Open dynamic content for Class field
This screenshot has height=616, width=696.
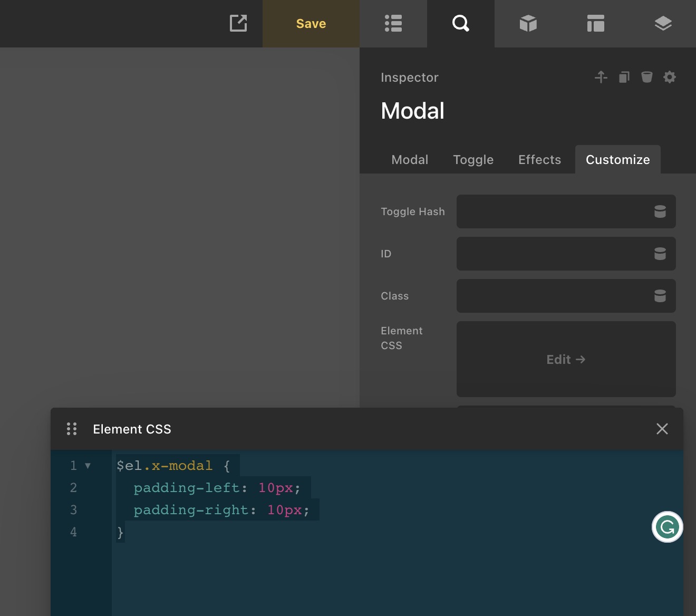coord(660,296)
